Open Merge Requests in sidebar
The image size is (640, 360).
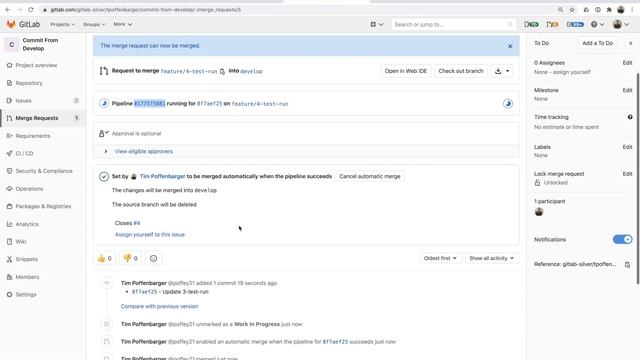tap(36, 118)
